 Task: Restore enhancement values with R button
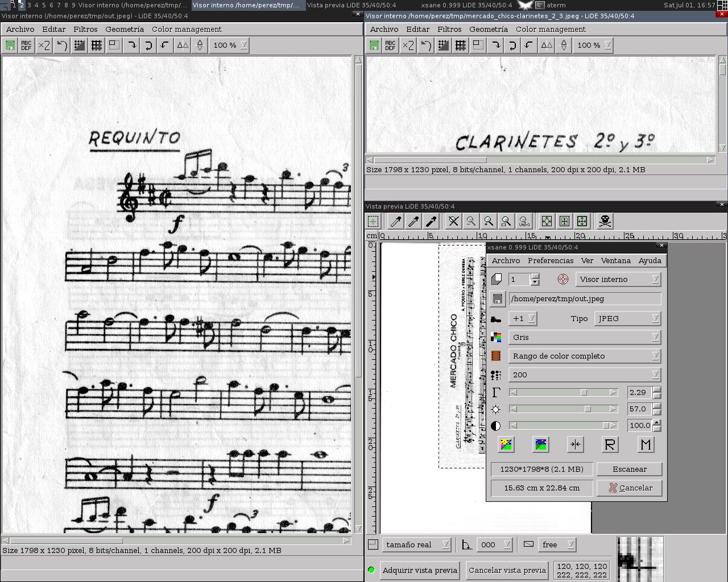coord(610,444)
